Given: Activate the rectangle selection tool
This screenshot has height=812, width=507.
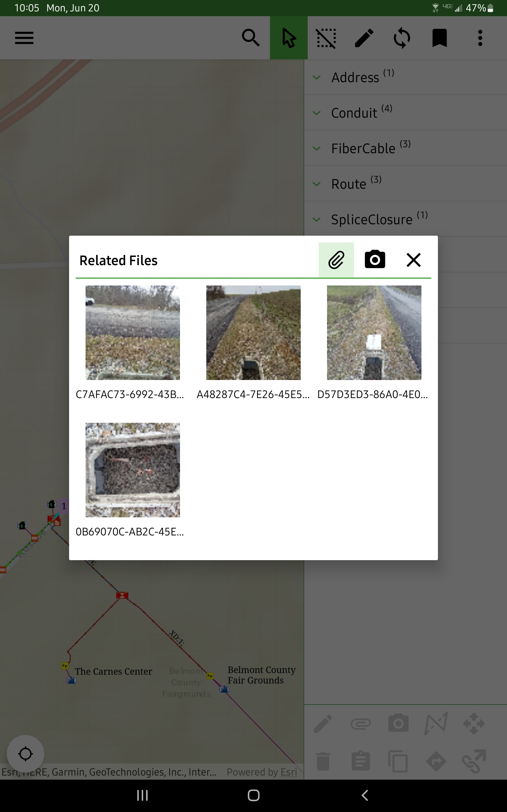Looking at the screenshot, I should pos(326,38).
